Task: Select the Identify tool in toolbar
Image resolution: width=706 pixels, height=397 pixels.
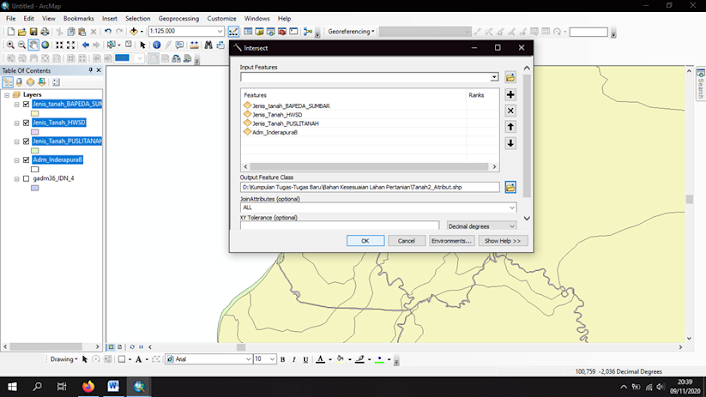Action: tap(156, 45)
